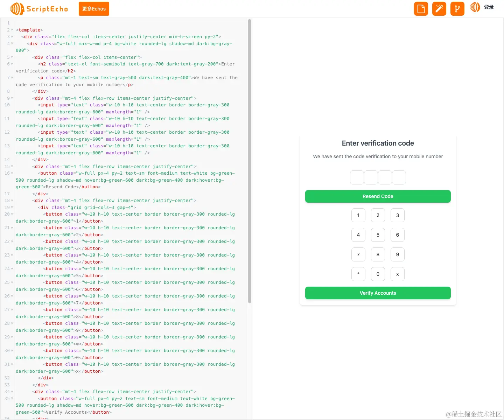
Task: Tap keypad digit 1
Action: 358,215
